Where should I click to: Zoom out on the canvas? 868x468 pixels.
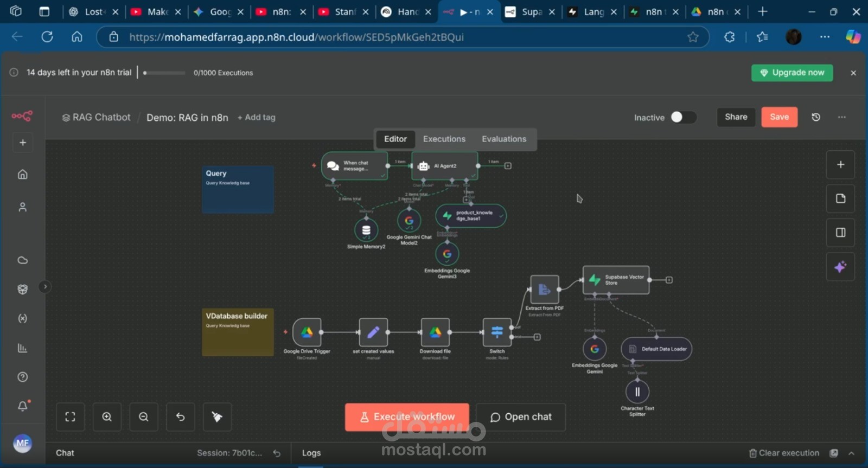(x=144, y=417)
